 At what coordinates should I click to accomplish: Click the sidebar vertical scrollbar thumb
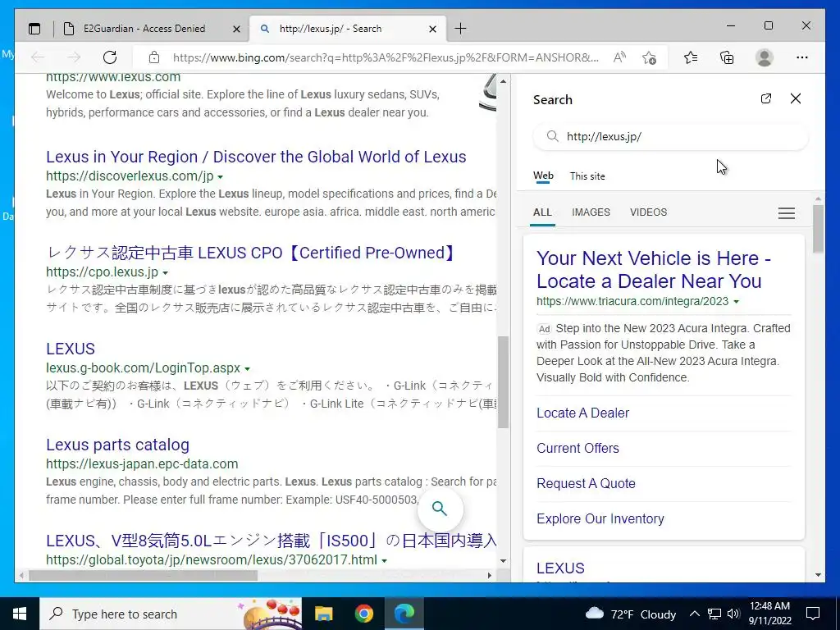tap(818, 229)
